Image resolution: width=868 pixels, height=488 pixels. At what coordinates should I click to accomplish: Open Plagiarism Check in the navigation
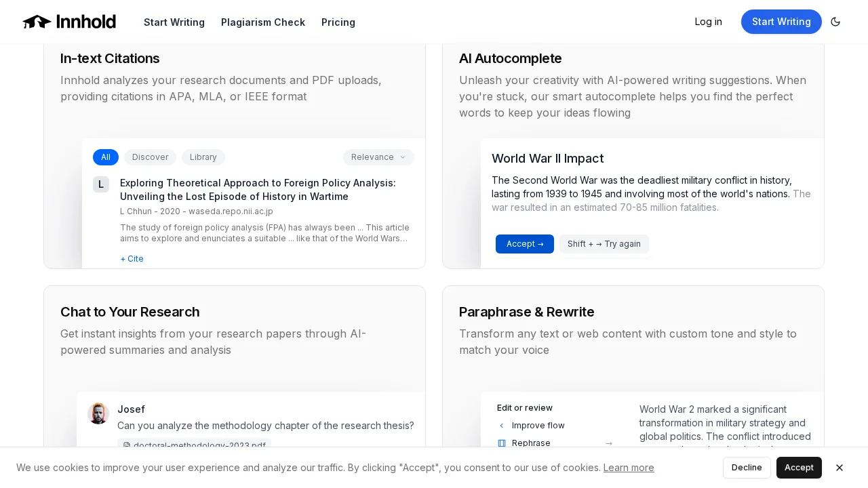[x=263, y=22]
